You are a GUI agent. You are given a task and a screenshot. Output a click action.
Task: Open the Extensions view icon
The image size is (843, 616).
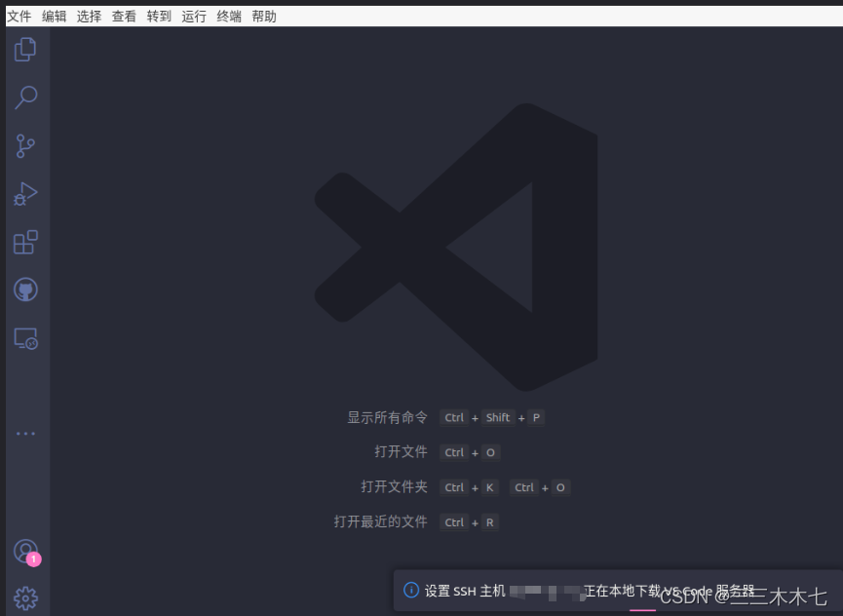click(x=25, y=242)
